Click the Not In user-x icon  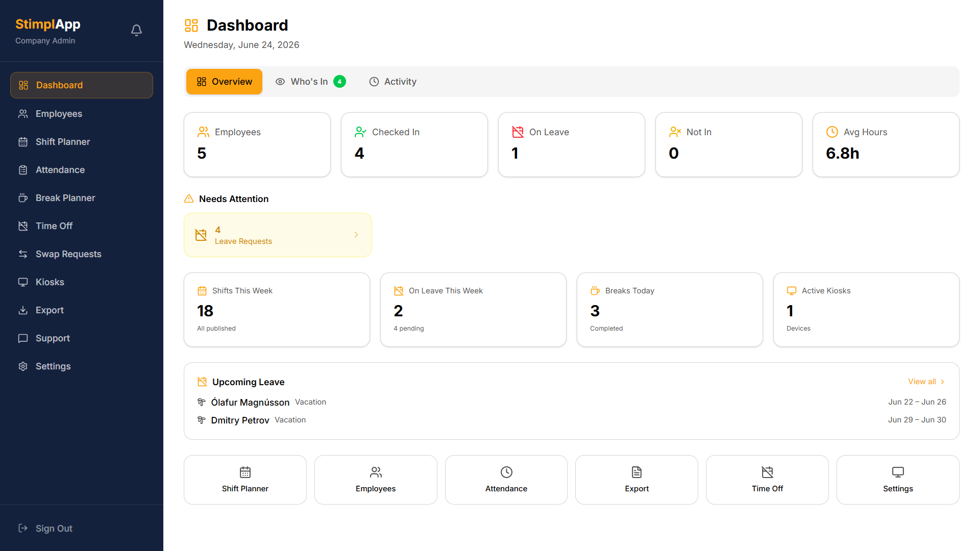tap(675, 132)
